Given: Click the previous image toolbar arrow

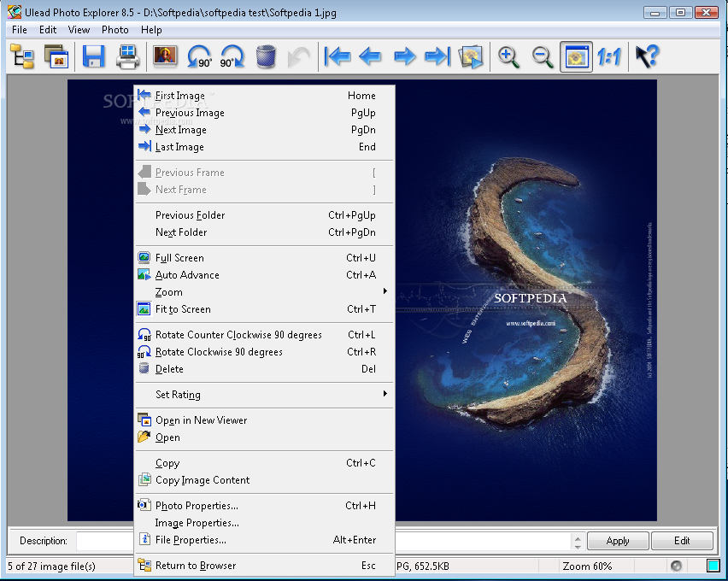Looking at the screenshot, I should (371, 56).
